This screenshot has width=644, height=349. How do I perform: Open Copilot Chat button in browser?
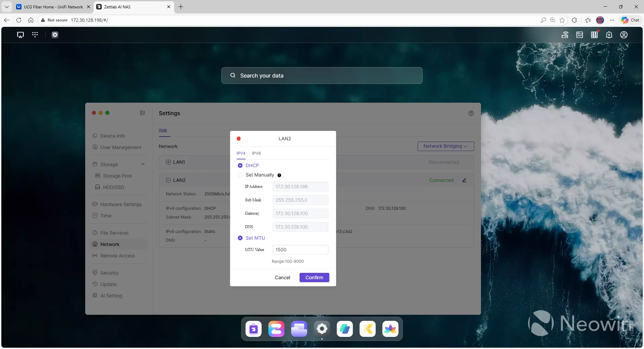pyautogui.click(x=630, y=20)
